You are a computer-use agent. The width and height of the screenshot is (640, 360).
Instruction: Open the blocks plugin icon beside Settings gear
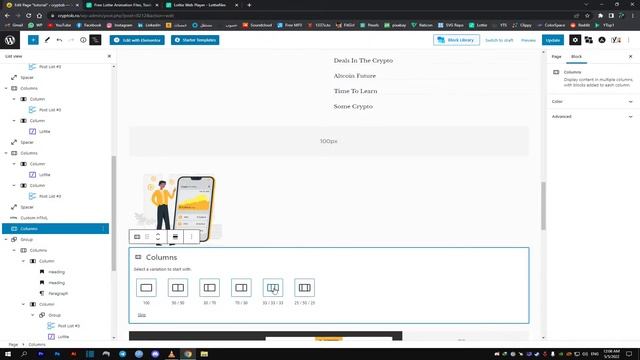(589, 40)
